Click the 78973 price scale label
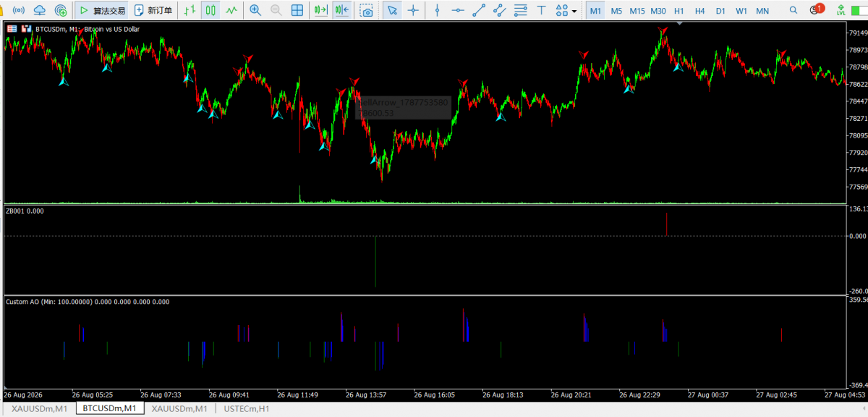Screen dimensions: 868x417 (859, 50)
